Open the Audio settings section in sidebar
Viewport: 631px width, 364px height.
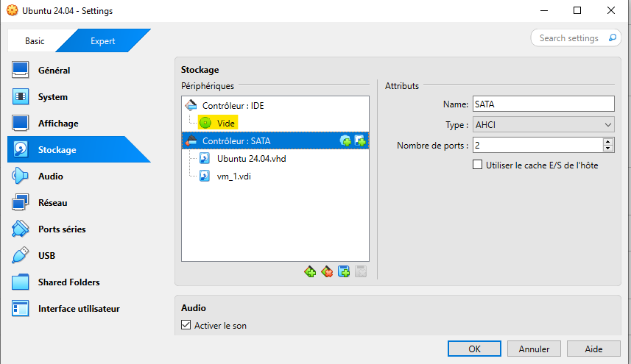[50, 176]
